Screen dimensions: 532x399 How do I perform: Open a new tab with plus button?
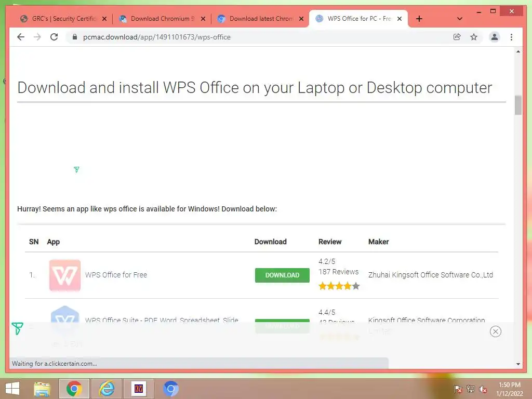(x=419, y=19)
